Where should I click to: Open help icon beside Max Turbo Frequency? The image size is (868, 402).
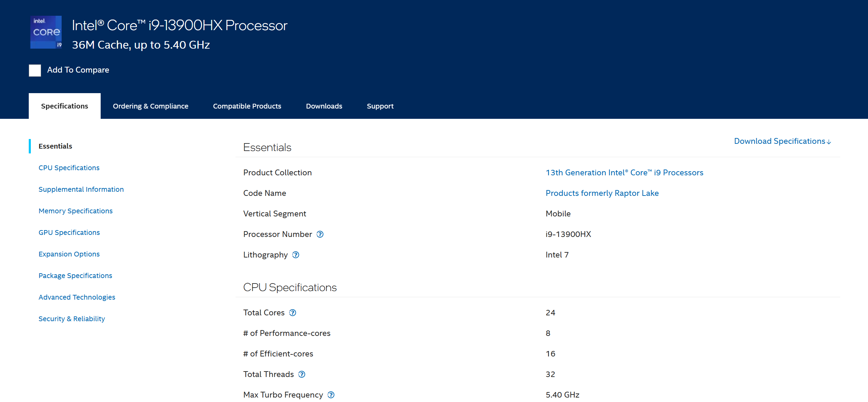point(331,395)
